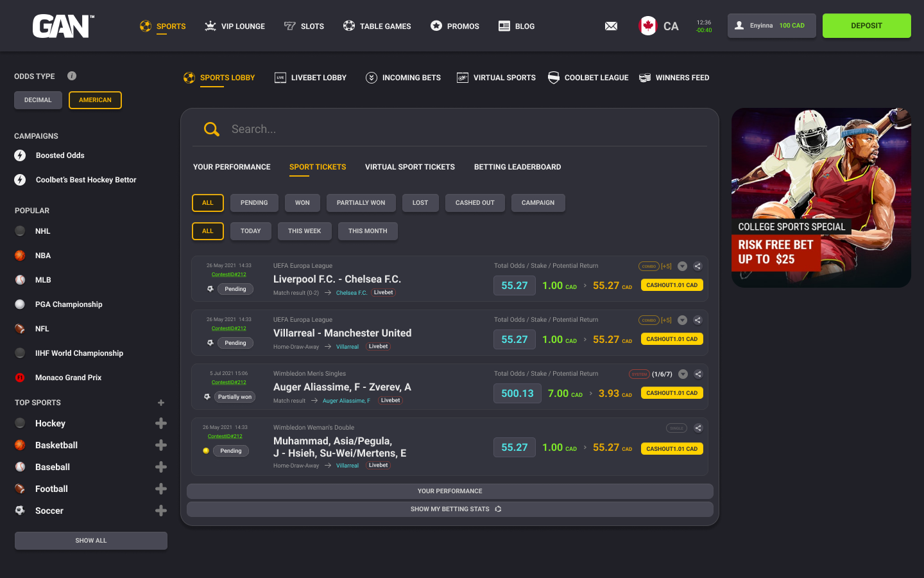This screenshot has width=924, height=578.
Task: Switch odds type to Decimal
Action: pyautogui.click(x=38, y=100)
